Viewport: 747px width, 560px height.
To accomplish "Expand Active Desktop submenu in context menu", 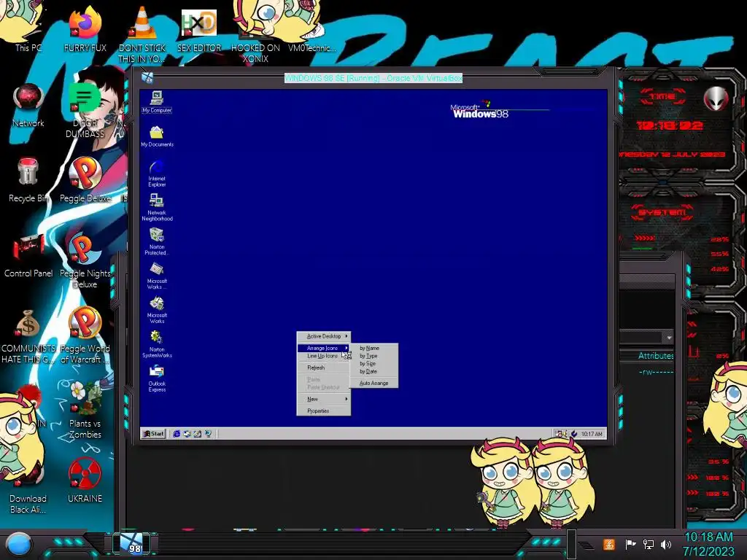I will click(x=323, y=336).
